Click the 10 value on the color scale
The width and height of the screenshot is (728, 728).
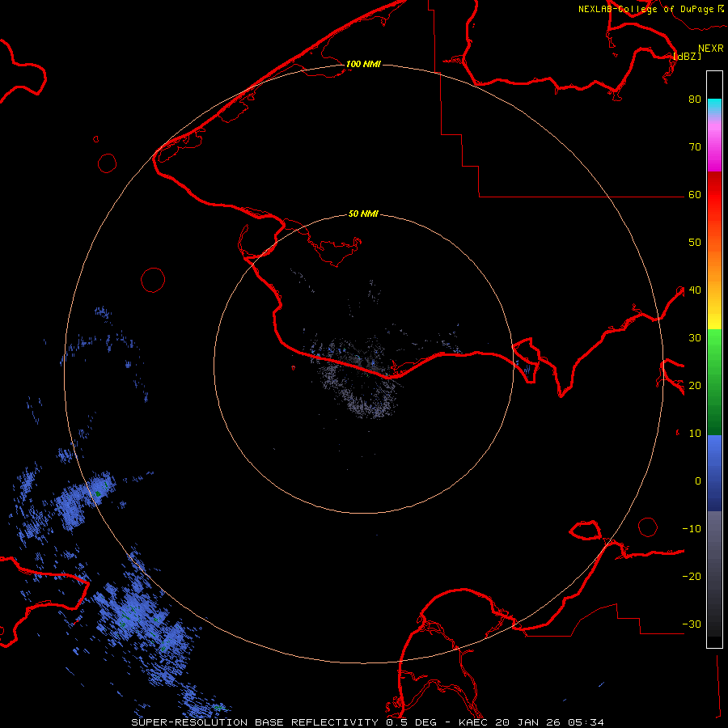coord(695,434)
